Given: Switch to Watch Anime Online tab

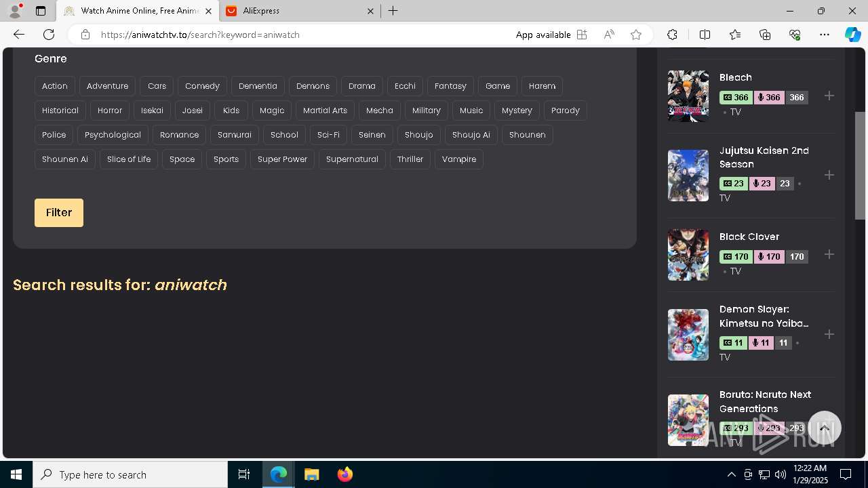Looking at the screenshot, I should click(138, 11).
